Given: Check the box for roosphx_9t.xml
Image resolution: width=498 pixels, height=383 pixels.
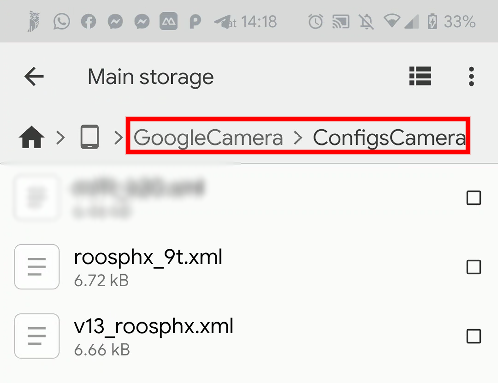Looking at the screenshot, I should point(474,267).
